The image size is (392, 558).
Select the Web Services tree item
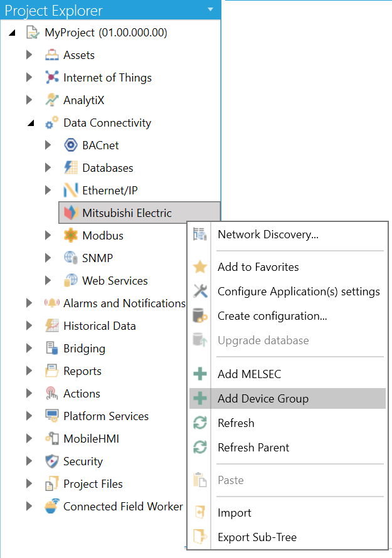click(115, 281)
